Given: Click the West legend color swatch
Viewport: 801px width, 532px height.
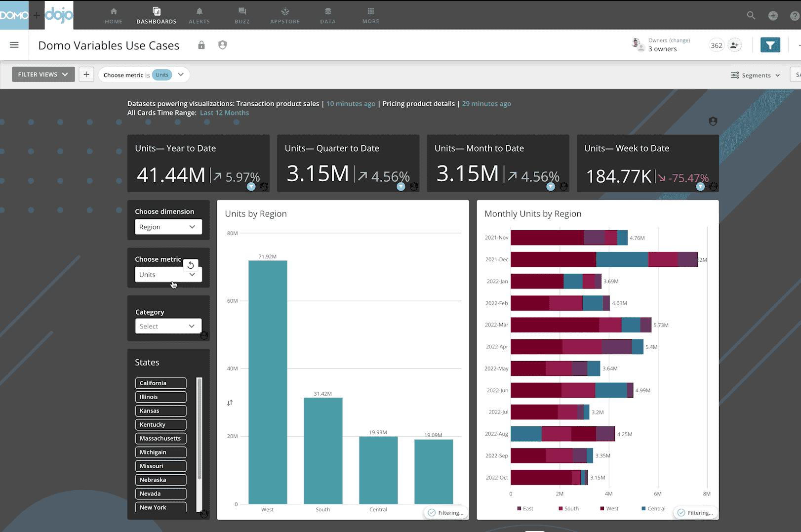Looking at the screenshot, I should tap(602, 509).
